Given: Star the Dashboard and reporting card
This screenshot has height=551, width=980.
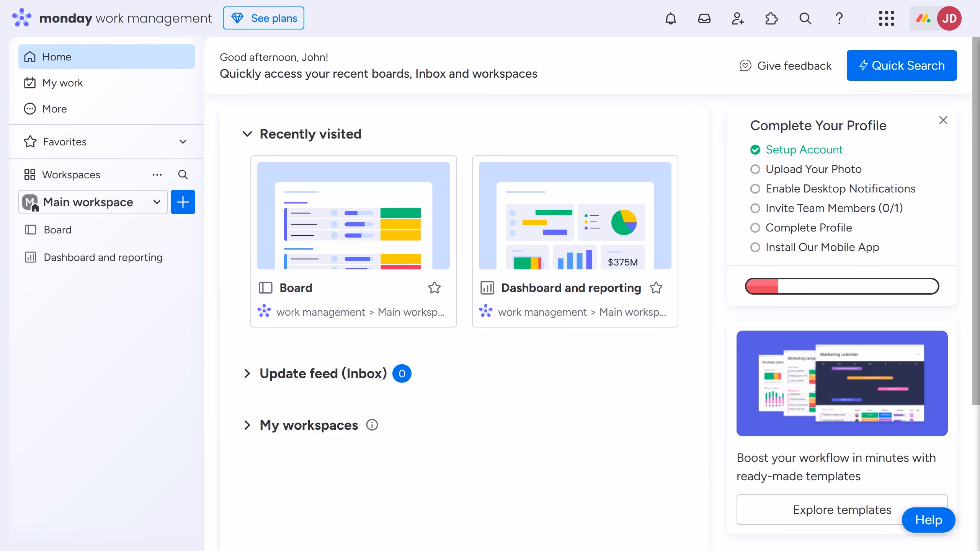Looking at the screenshot, I should point(656,288).
